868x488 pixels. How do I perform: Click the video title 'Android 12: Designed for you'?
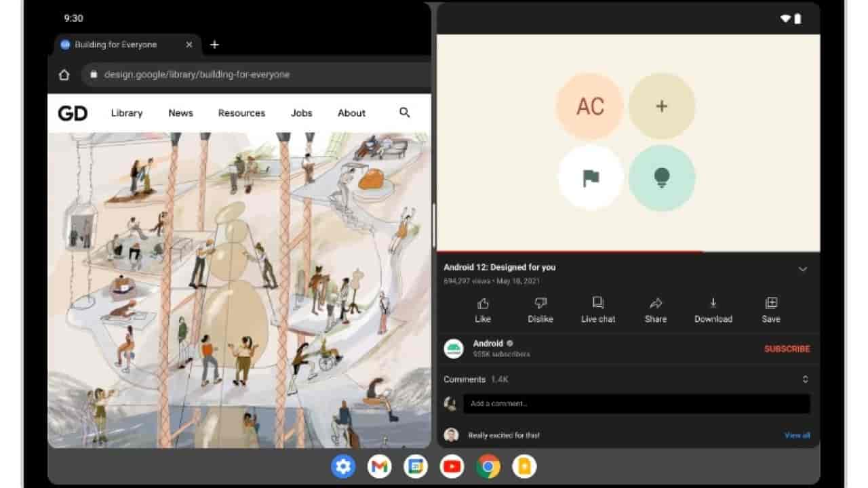pyautogui.click(x=500, y=267)
